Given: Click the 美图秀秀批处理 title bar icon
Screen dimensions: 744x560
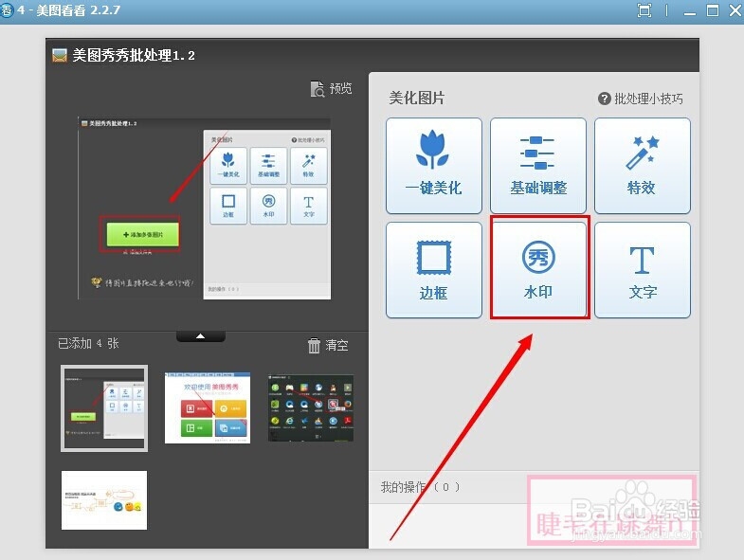Looking at the screenshot, I should [x=60, y=56].
